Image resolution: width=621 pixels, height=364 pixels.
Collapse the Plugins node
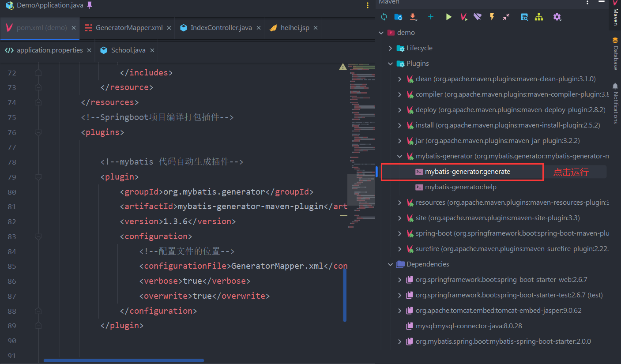point(390,64)
